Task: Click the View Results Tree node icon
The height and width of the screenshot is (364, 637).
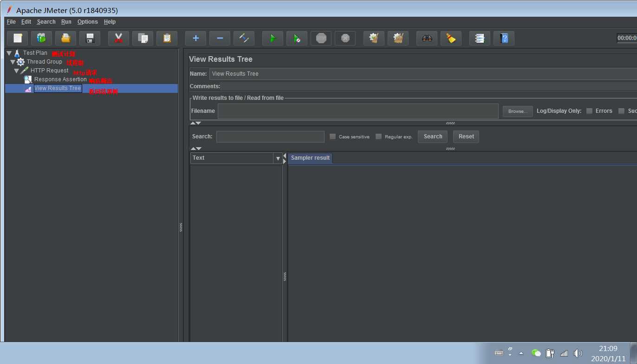Action: pyautogui.click(x=28, y=89)
